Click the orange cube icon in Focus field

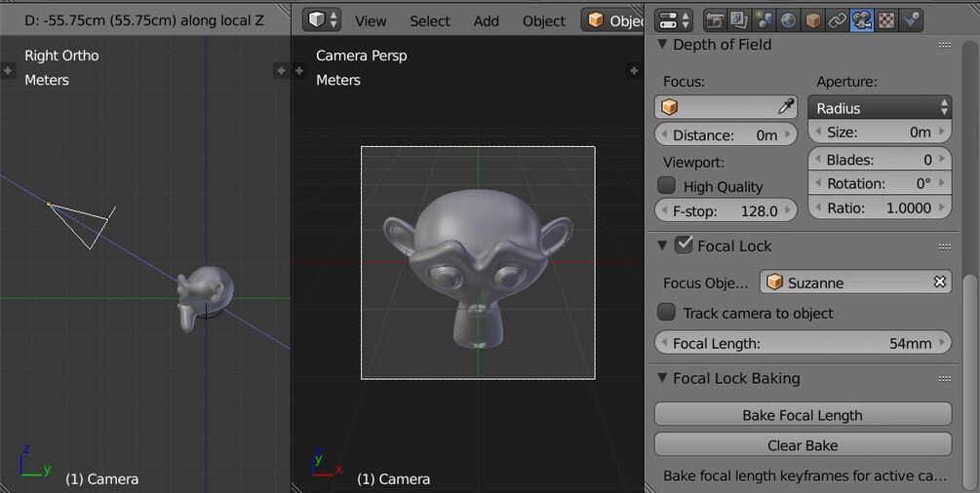pos(669,107)
